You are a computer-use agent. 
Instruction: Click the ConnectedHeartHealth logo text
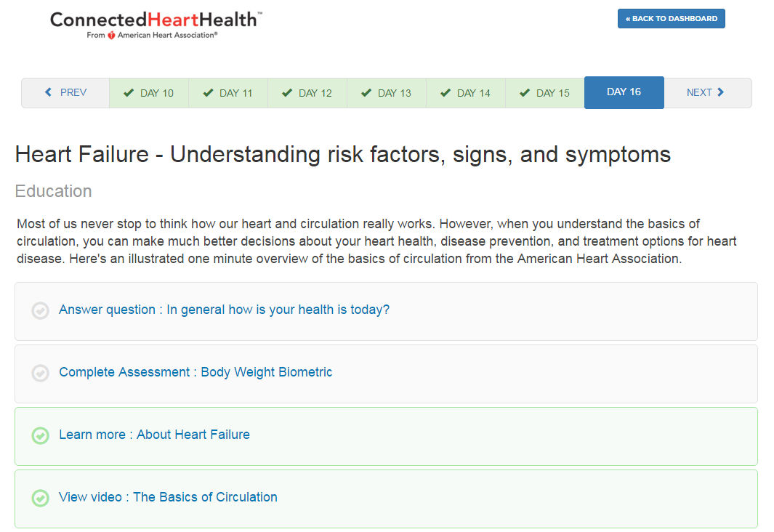(x=156, y=20)
